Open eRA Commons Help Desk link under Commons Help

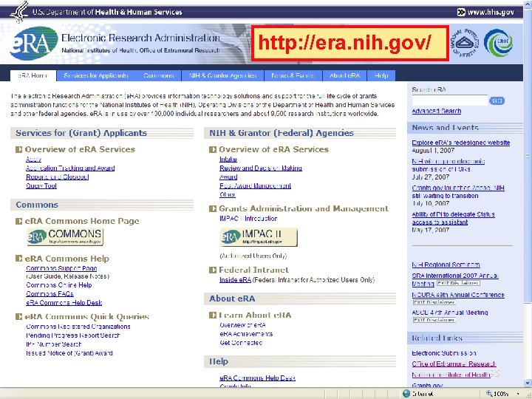coord(64,303)
